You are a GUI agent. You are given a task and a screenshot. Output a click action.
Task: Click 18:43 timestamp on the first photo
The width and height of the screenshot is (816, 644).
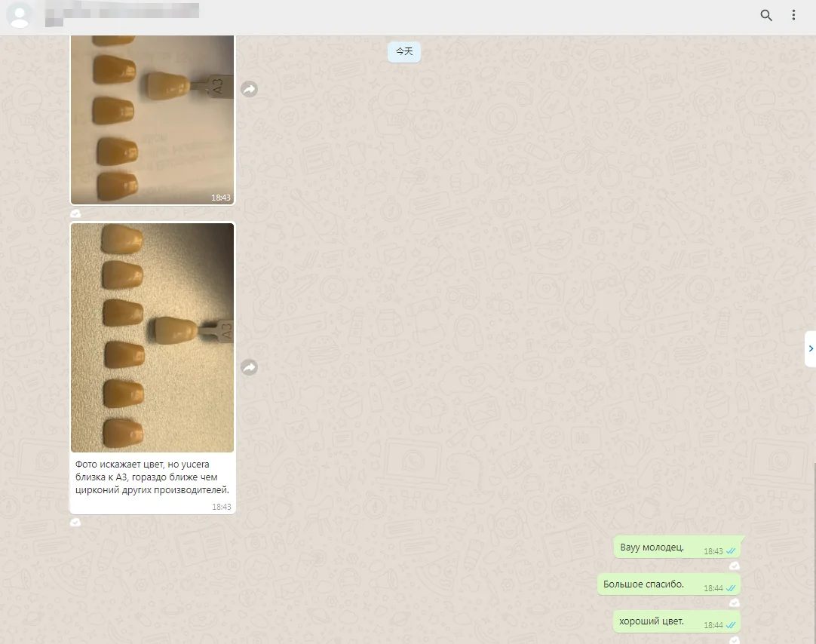click(x=221, y=198)
